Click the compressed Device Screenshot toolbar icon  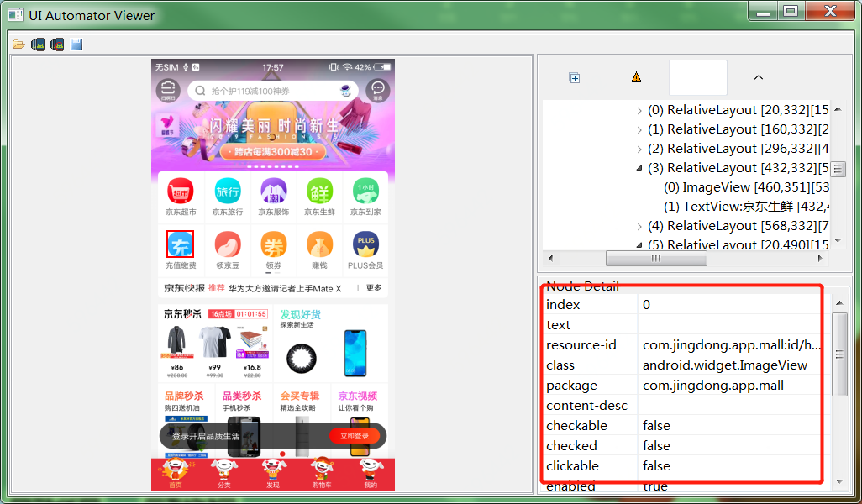[x=57, y=45]
